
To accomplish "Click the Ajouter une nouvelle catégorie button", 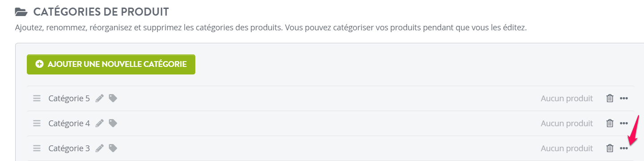I will [111, 64].
